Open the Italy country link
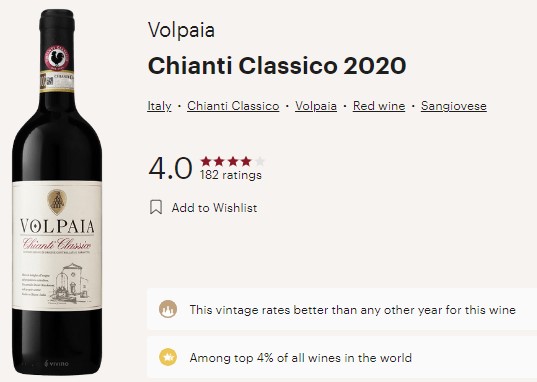The width and height of the screenshot is (537, 382). pyautogui.click(x=159, y=106)
